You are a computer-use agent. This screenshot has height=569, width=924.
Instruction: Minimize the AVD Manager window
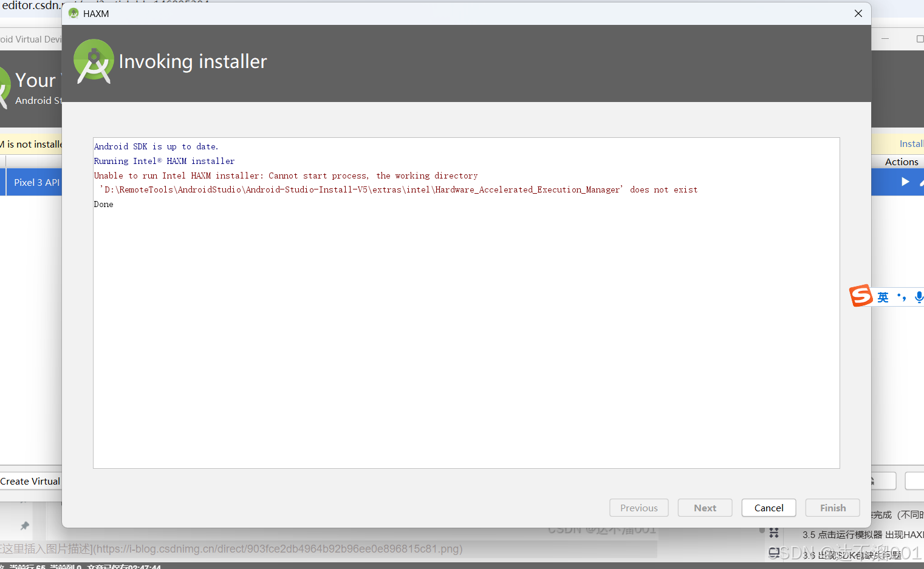[885, 39]
